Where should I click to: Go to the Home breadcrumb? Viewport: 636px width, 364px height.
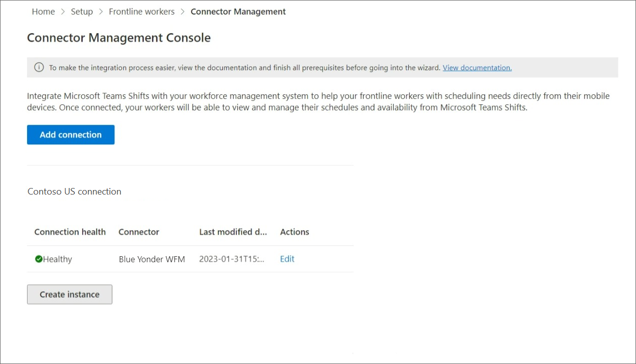43,12
